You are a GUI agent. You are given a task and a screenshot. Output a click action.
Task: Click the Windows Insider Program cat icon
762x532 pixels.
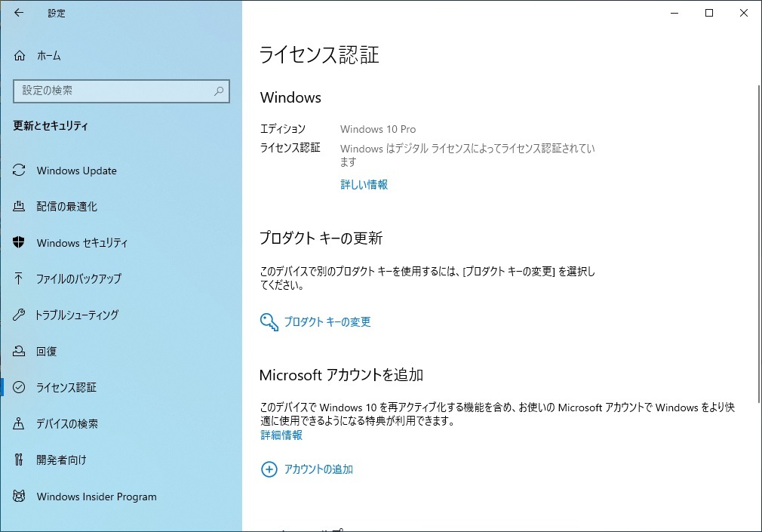coord(18,496)
